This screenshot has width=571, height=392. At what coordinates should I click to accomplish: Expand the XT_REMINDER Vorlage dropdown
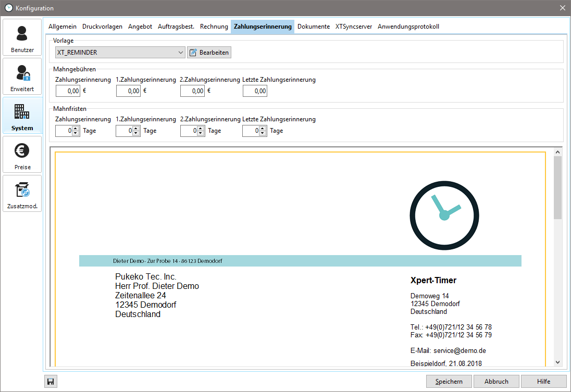pyautogui.click(x=181, y=53)
